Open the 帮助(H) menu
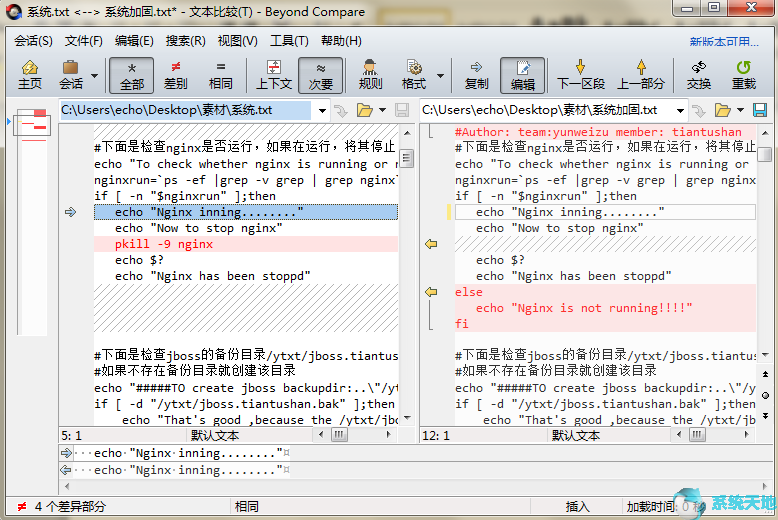The height and width of the screenshot is (520, 778). (x=341, y=41)
